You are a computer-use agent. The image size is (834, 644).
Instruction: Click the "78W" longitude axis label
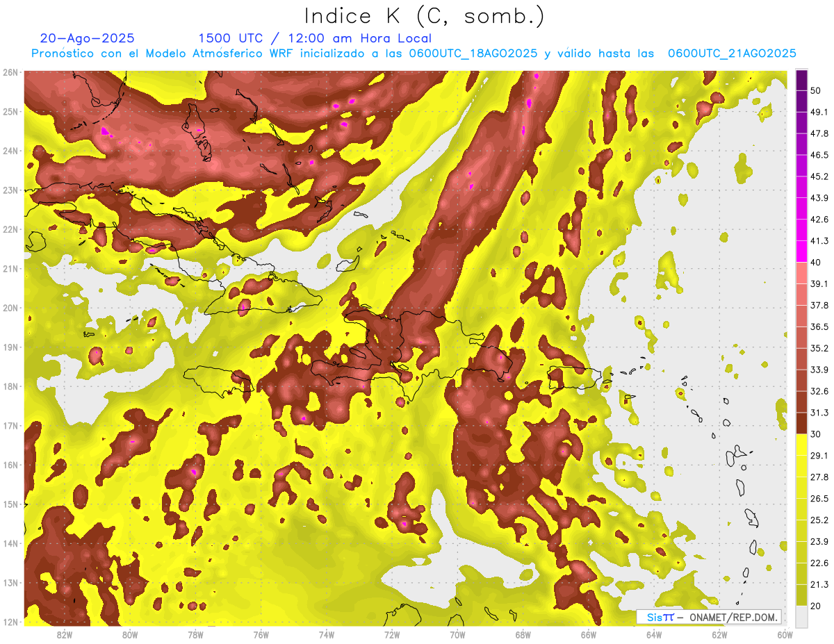[x=195, y=634]
